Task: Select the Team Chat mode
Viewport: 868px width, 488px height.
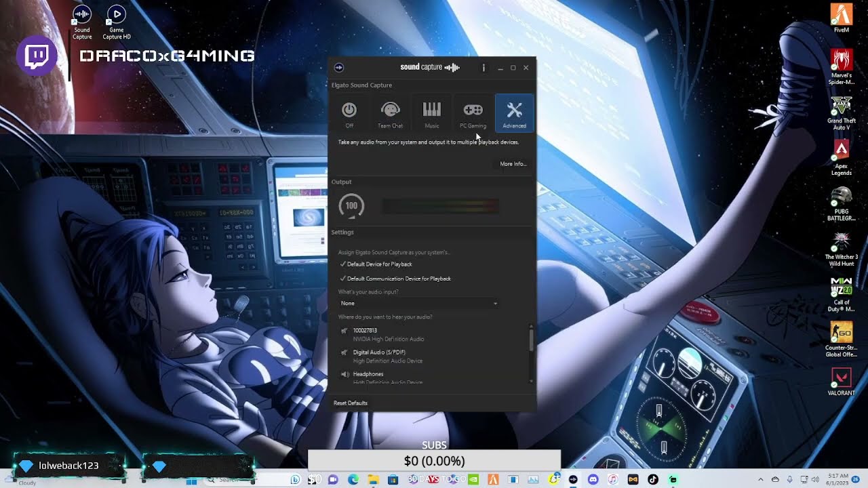Action: click(391, 113)
